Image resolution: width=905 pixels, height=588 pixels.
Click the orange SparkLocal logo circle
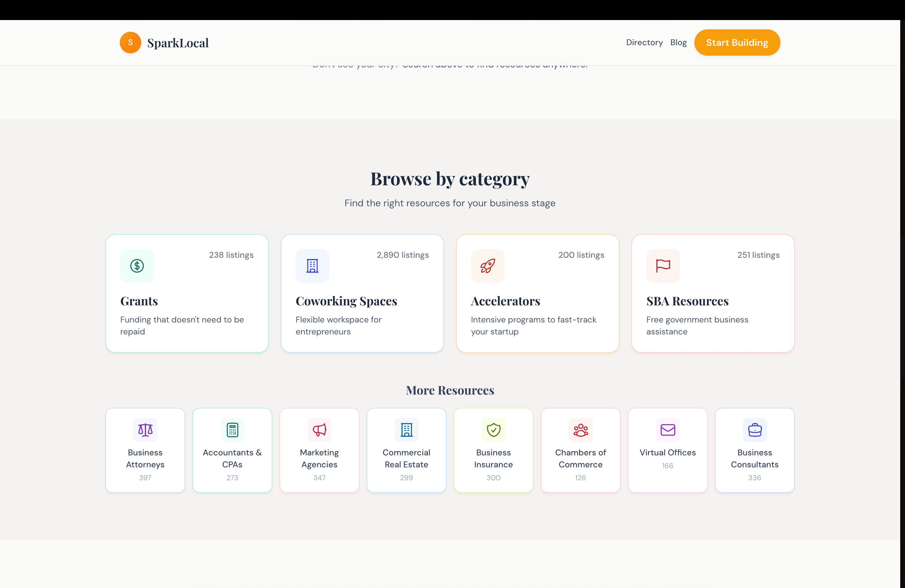[x=130, y=42]
